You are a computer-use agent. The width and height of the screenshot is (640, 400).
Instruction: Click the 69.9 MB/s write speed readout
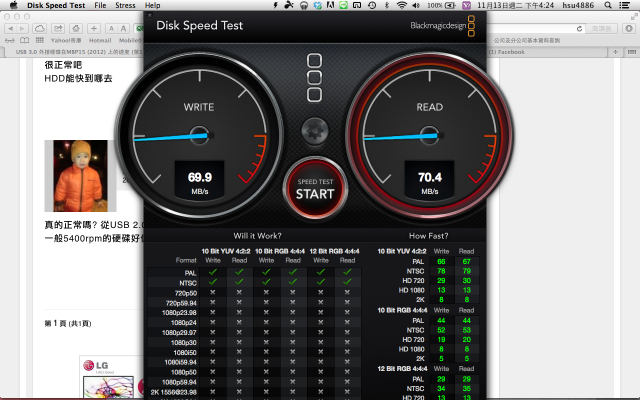[x=200, y=179]
